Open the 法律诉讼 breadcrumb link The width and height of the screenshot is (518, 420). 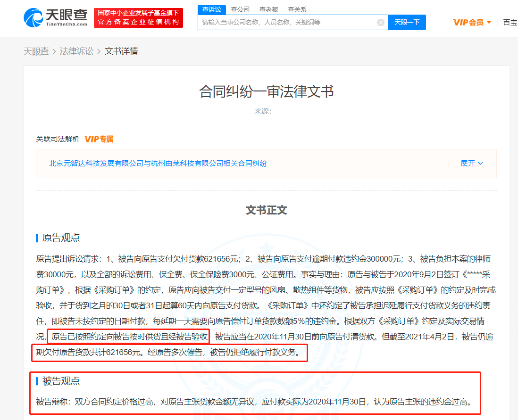coord(76,51)
